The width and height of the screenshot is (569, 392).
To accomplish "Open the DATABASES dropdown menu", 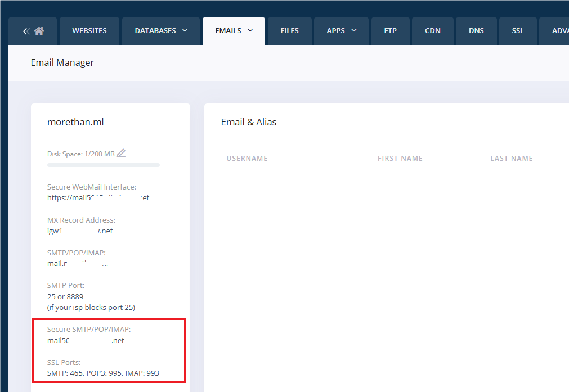I will (161, 30).
